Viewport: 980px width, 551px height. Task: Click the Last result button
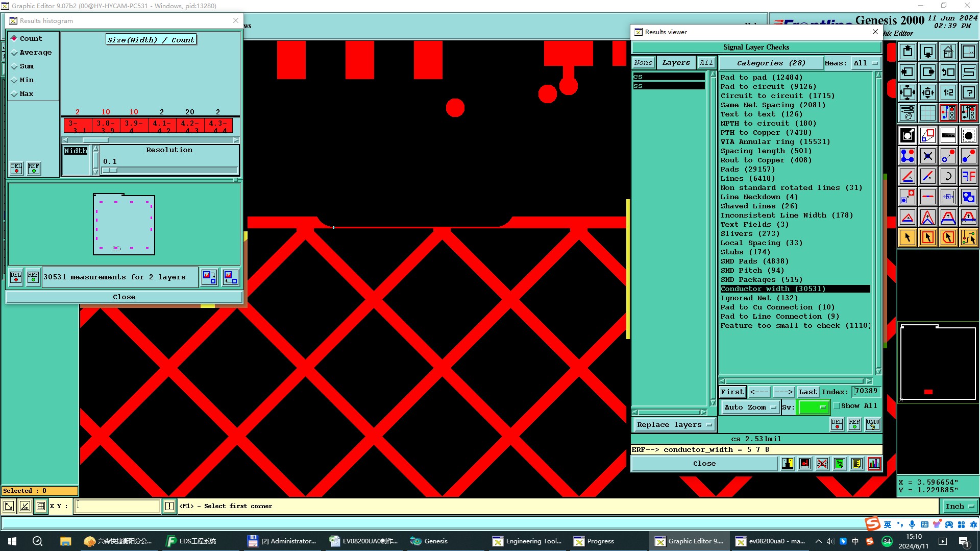coord(807,392)
